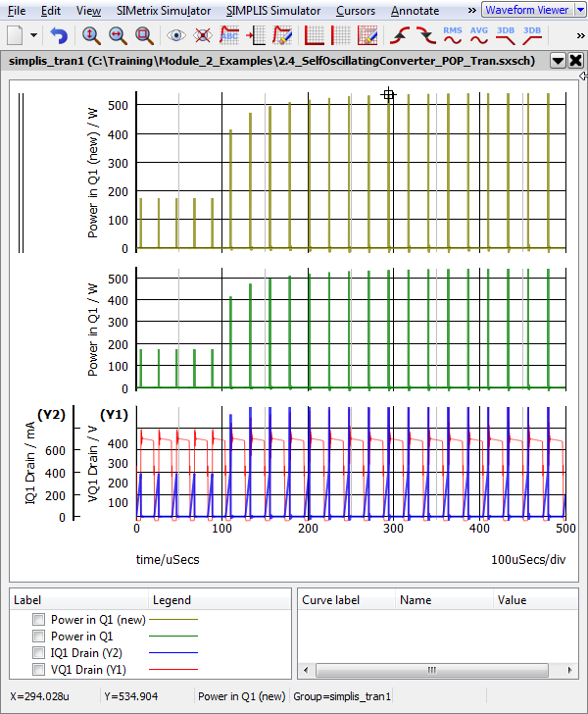This screenshot has height=714, width=588.
Task: Click the Show Curves eye icon
Action: click(x=176, y=36)
